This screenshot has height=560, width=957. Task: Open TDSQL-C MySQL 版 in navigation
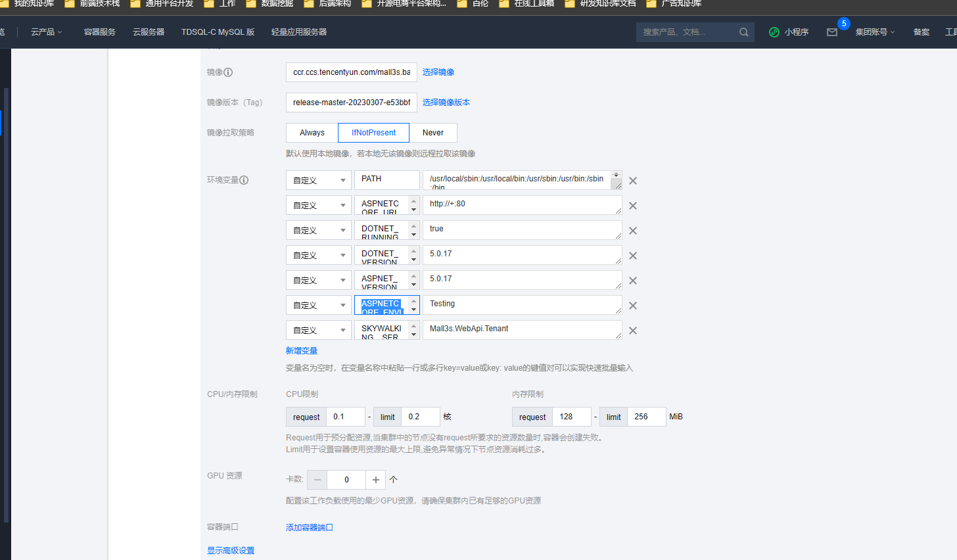(218, 32)
